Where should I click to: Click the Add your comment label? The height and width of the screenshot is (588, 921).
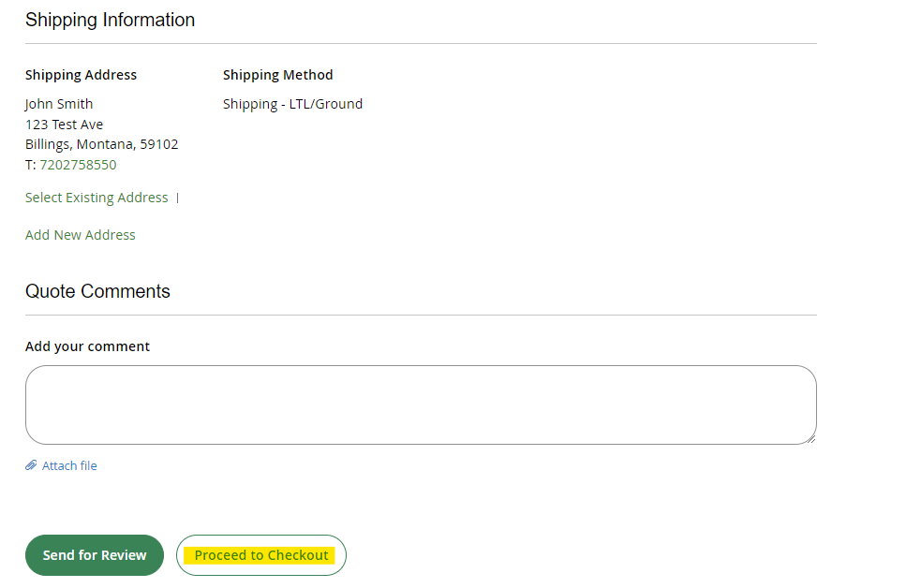pyautogui.click(x=87, y=346)
